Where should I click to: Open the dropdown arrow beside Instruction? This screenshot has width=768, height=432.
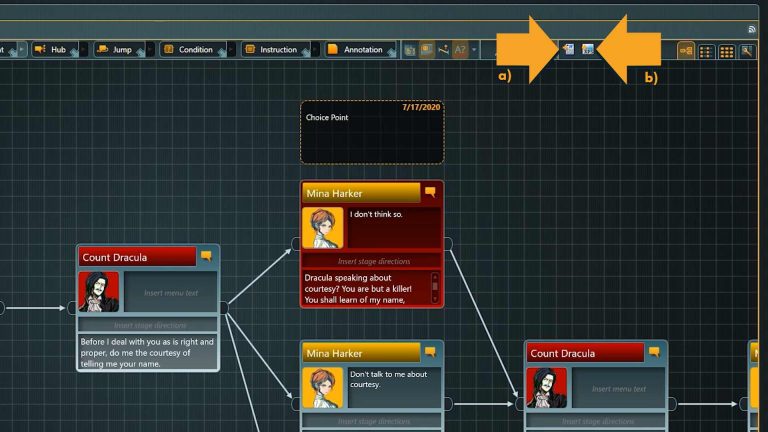pos(316,49)
